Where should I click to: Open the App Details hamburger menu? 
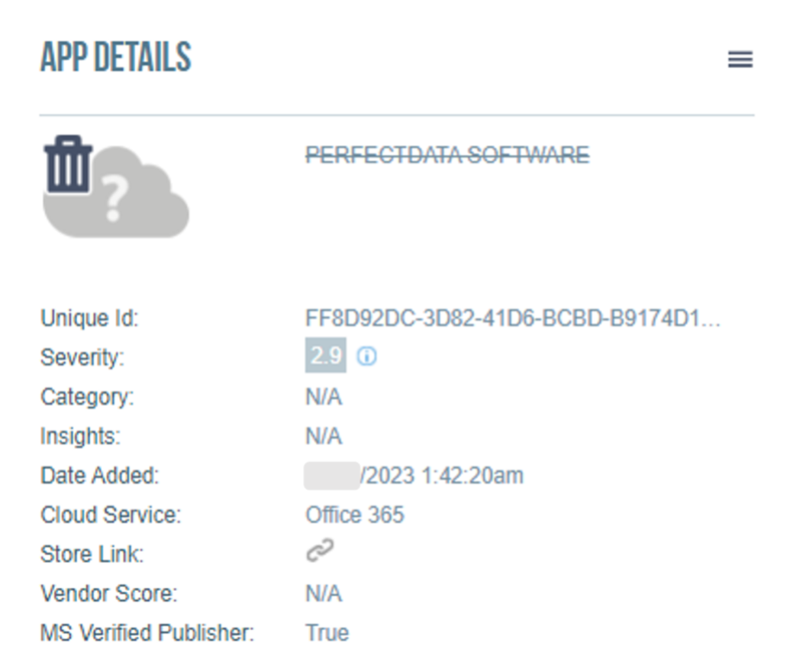pos(740,60)
